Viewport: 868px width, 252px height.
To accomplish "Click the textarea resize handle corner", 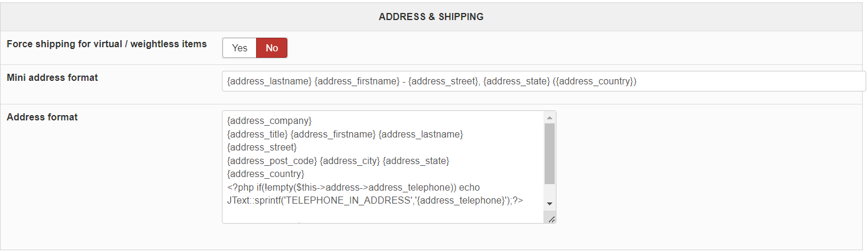I will (552, 220).
